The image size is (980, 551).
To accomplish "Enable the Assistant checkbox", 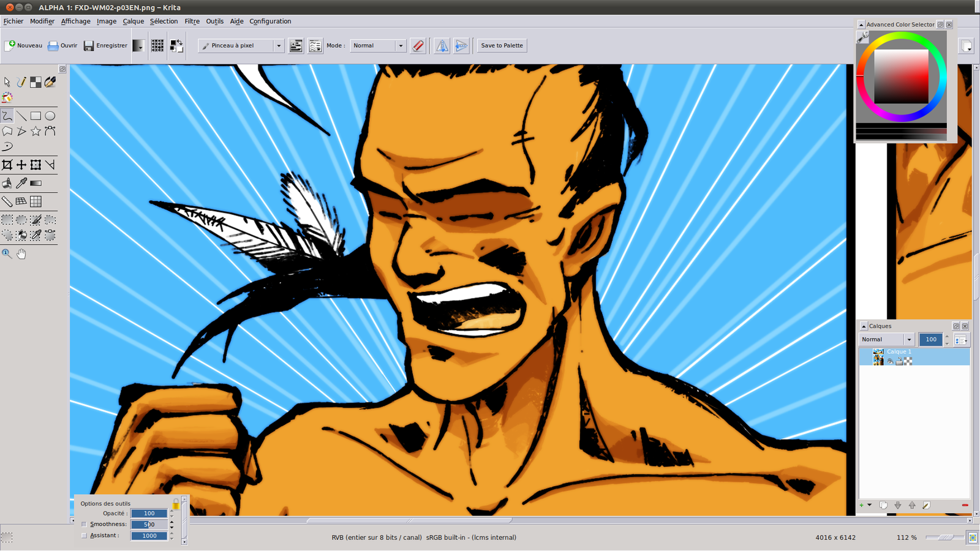I will pyautogui.click(x=84, y=536).
